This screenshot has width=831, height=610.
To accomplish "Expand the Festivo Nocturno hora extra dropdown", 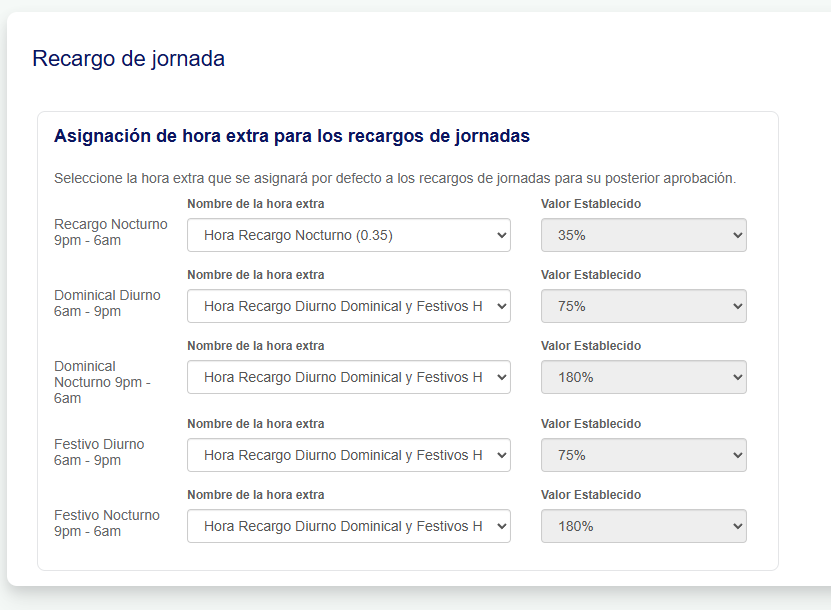I will pos(349,526).
